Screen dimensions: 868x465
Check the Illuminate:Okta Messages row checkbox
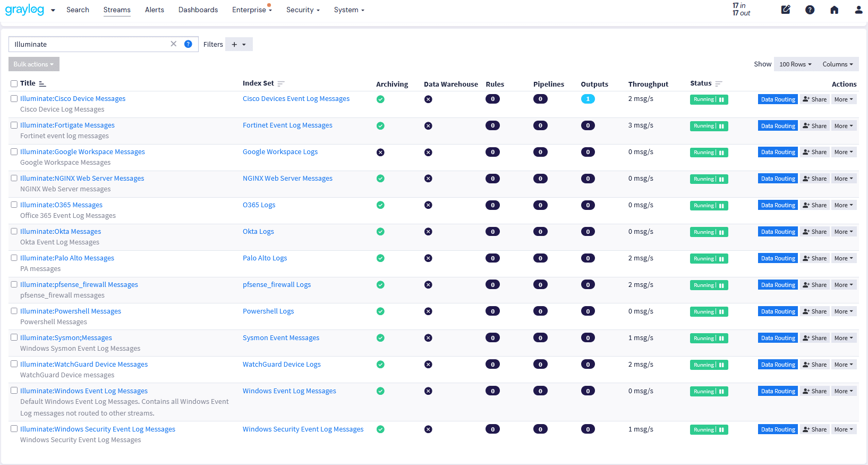click(14, 232)
